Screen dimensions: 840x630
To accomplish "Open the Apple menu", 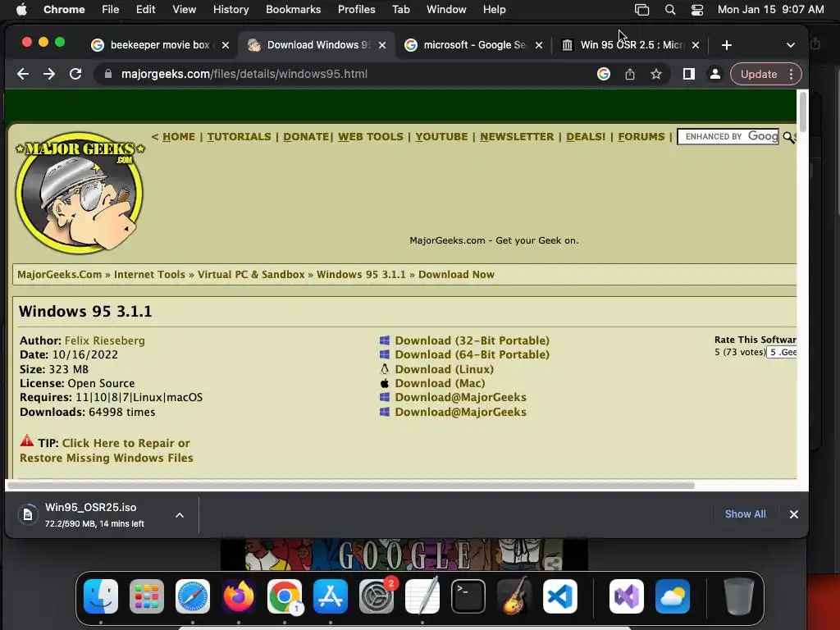I will click(x=21, y=9).
